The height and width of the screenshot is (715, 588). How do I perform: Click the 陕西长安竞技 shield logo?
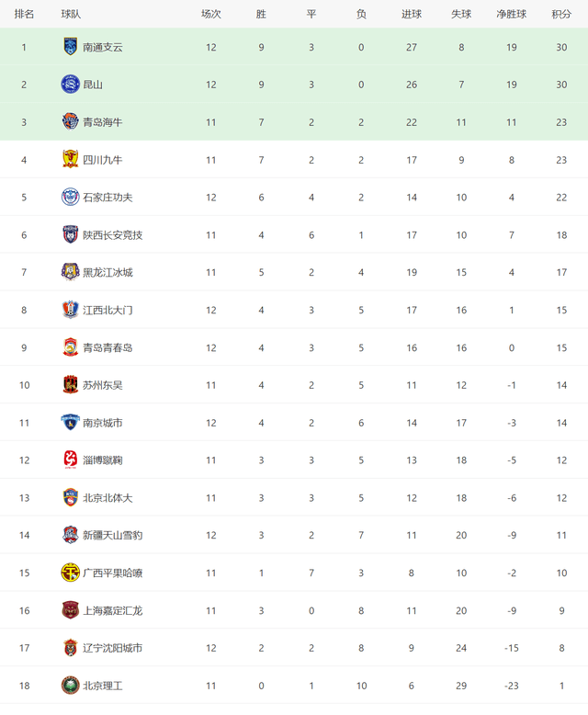[70, 234]
